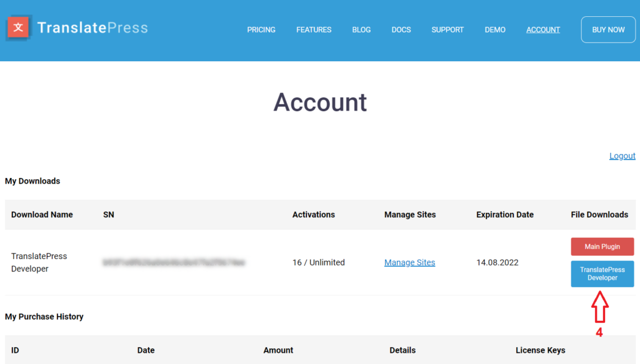Click the My Purchase History title
This screenshot has width=640, height=364.
coord(44,317)
